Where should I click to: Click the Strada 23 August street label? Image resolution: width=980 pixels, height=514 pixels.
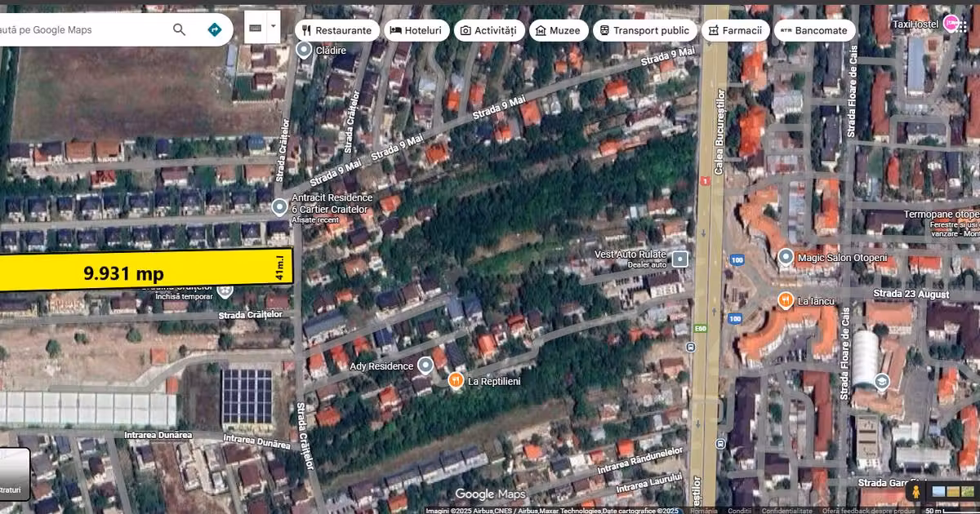(911, 294)
